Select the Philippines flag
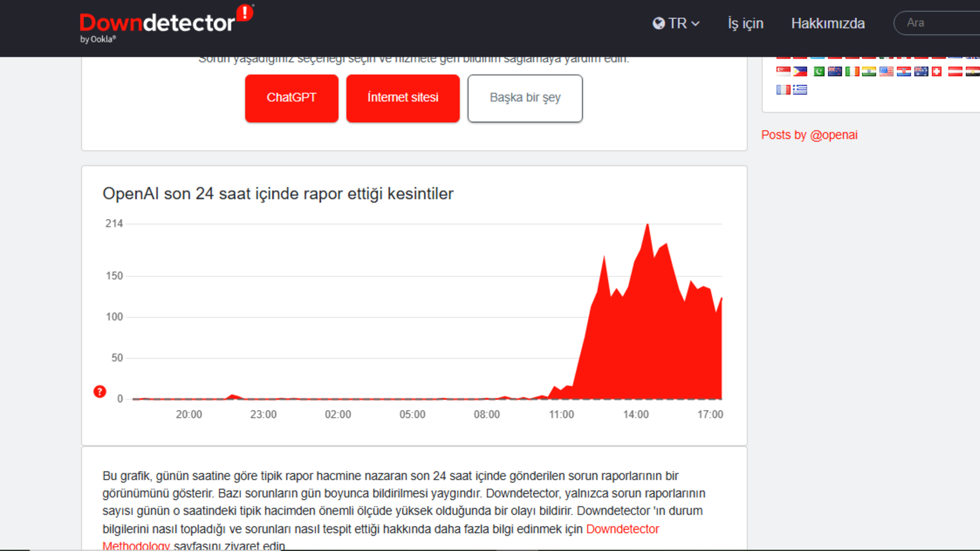 [800, 72]
